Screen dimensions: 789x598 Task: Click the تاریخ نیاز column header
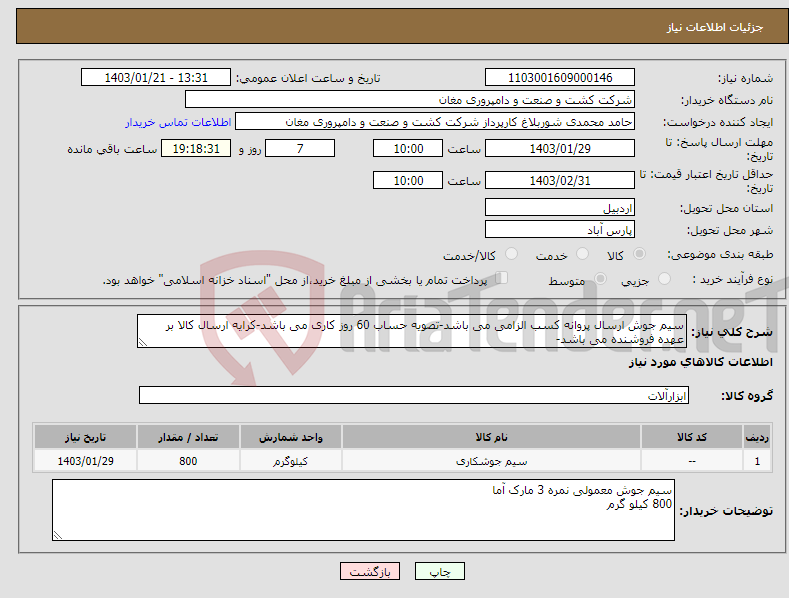tap(85, 437)
